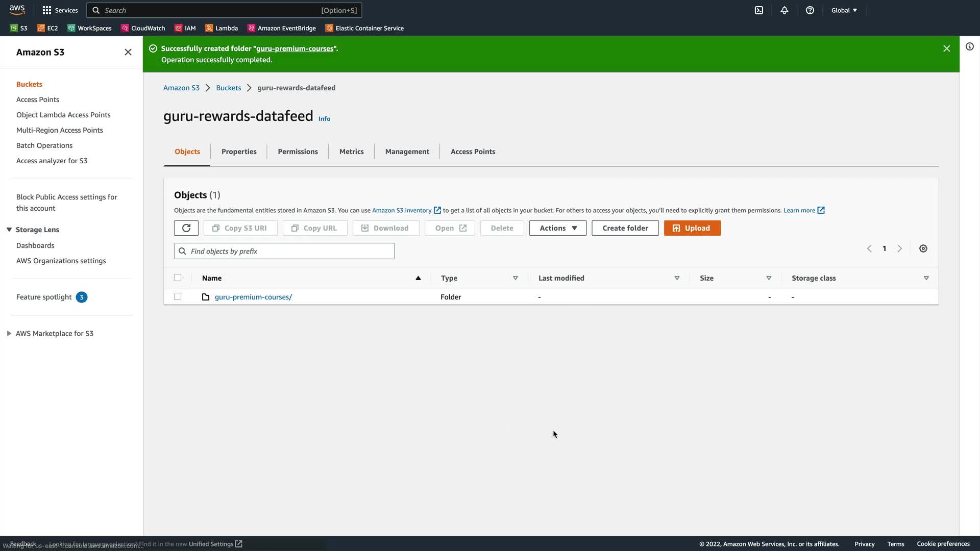
Task: Open table preferences gear icon
Action: 923,248
